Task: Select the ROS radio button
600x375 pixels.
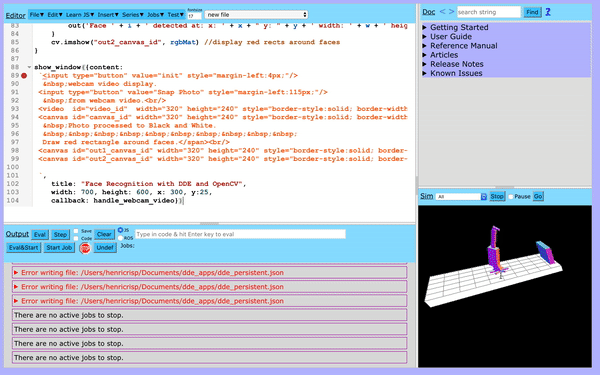Action: click(120, 238)
